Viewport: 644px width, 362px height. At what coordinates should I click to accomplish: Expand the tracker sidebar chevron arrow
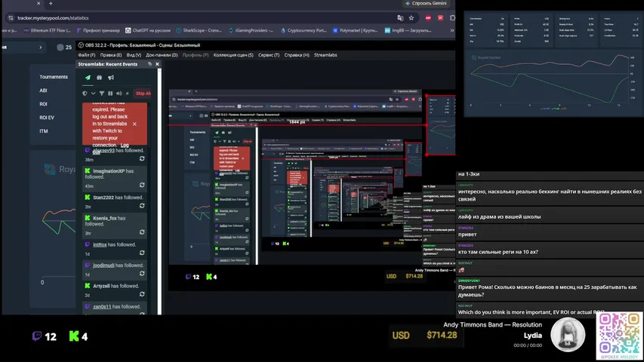(x=40, y=48)
